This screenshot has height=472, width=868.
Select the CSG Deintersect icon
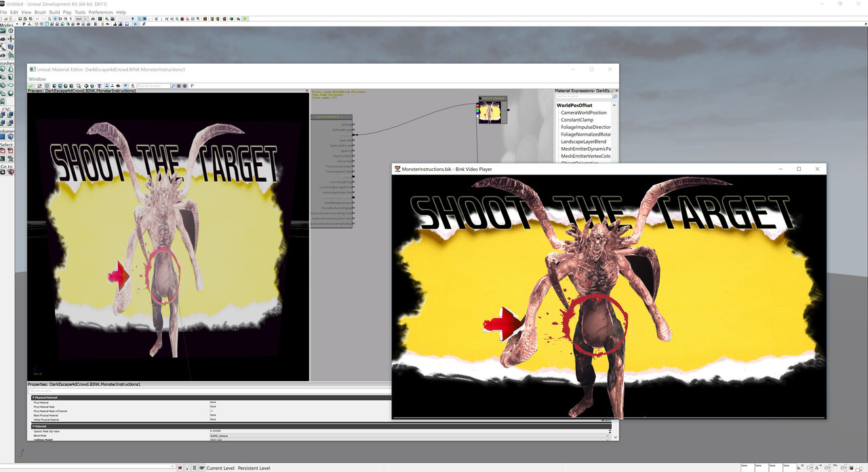(x=10, y=123)
